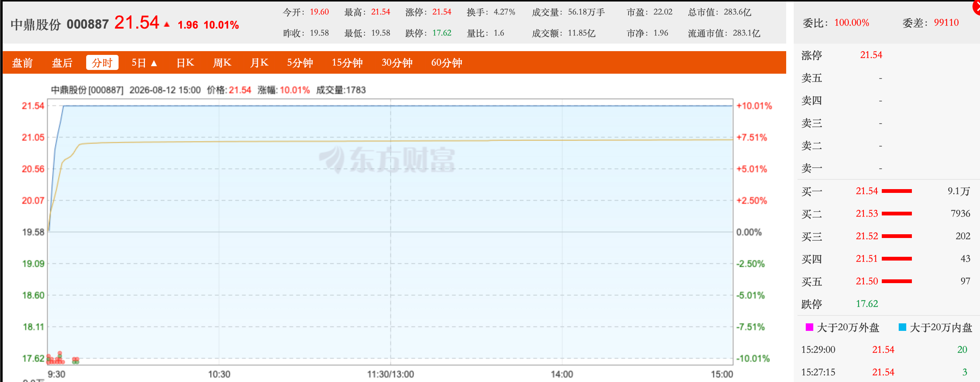Click the 10:30 time axis label
This screenshot has width=980, height=382.
219,374
